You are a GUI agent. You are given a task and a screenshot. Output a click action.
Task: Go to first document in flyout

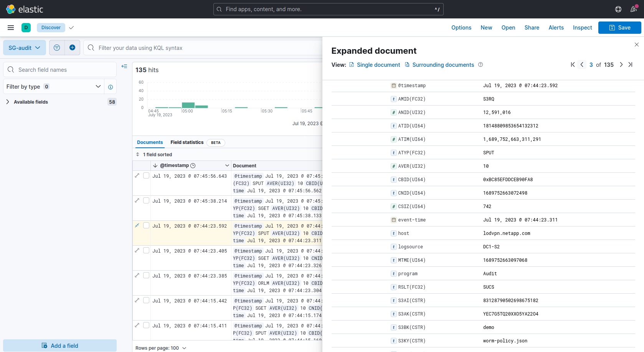573,65
